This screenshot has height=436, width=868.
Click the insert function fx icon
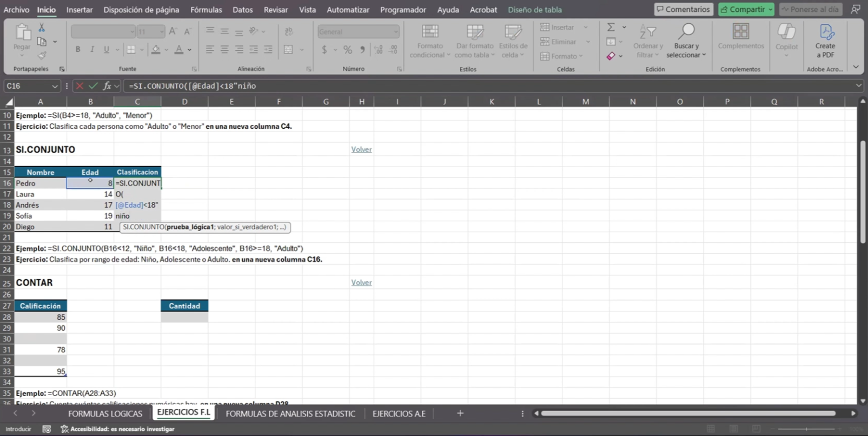(x=107, y=86)
